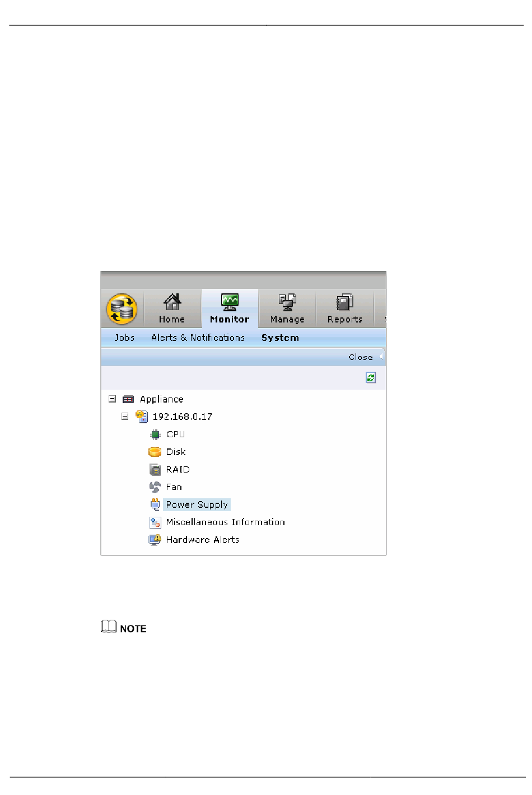Select the Disk icon in tree
The width and height of the screenshot is (532, 795).
pyautogui.click(x=155, y=452)
